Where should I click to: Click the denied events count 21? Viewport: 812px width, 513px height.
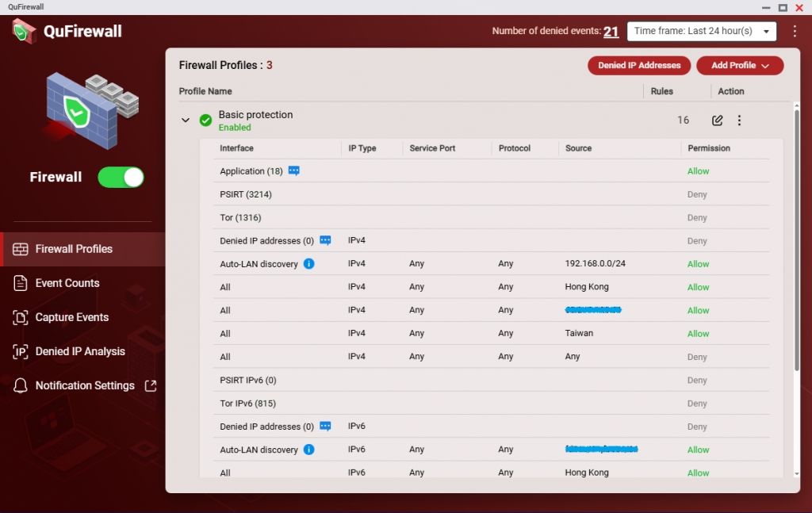[x=611, y=32]
